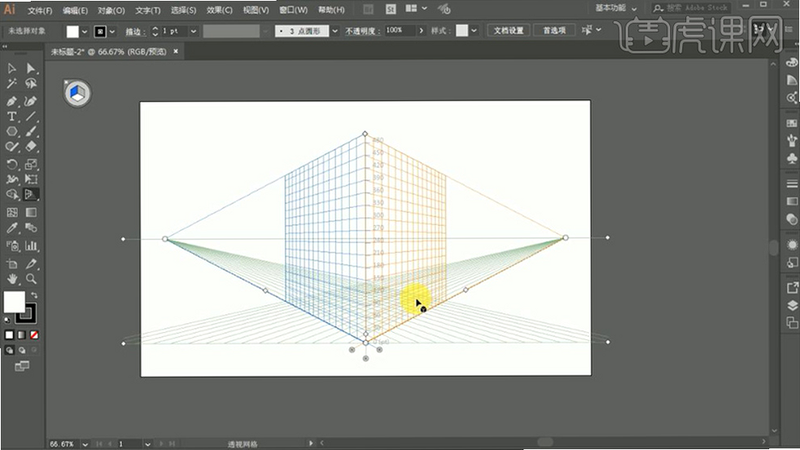Select the Type tool

click(x=12, y=116)
